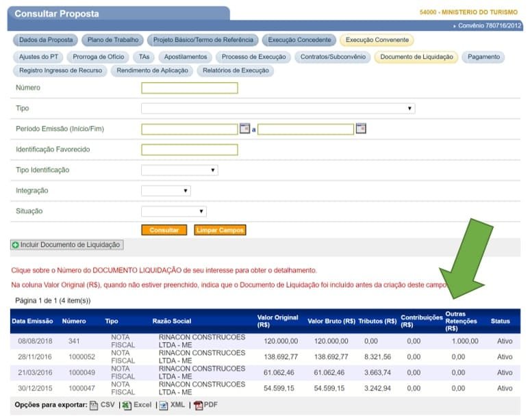Open the Integração dropdown

click(x=166, y=191)
